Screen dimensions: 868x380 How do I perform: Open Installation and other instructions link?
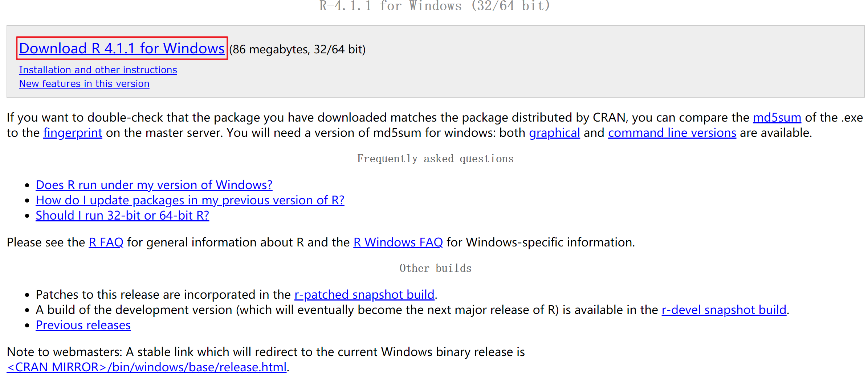tap(98, 70)
